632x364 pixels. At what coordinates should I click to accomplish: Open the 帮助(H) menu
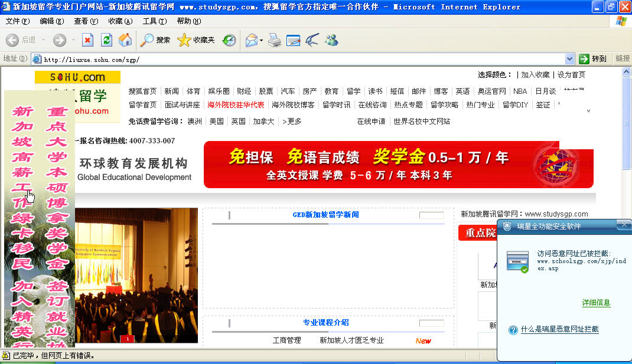(x=189, y=21)
